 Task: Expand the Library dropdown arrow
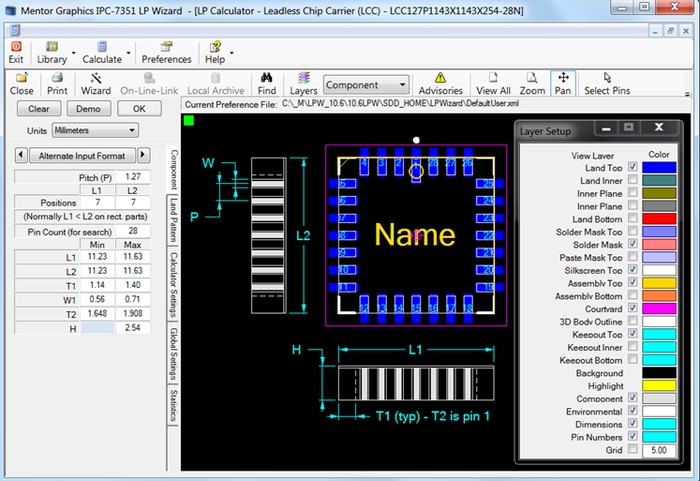tap(74, 53)
